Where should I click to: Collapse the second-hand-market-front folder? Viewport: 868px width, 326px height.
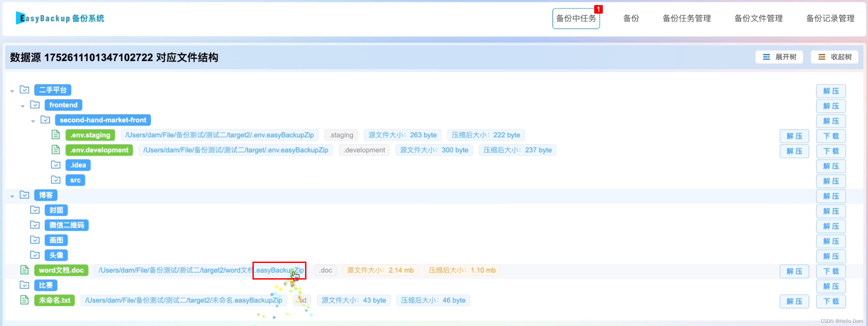33,121
